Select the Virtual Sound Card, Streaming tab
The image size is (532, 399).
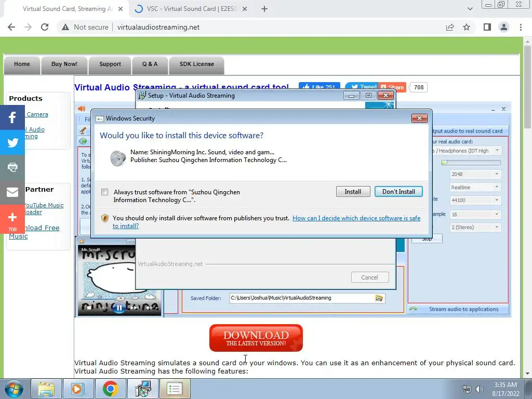click(x=67, y=9)
